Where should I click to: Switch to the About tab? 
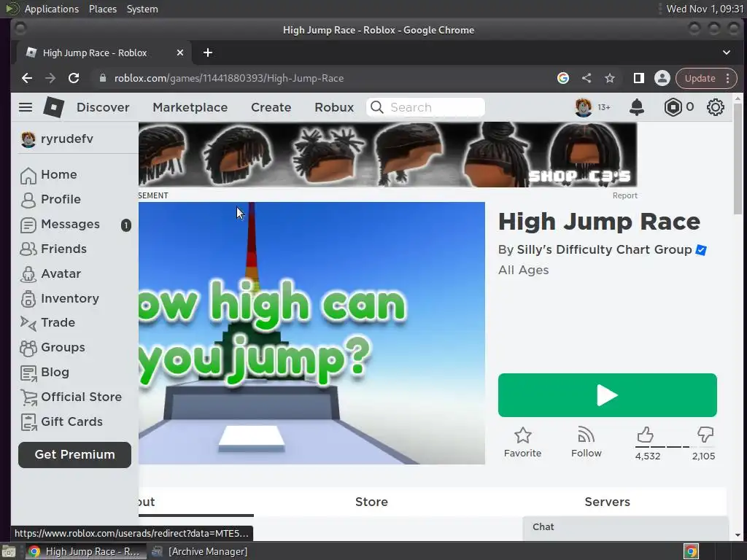click(196, 502)
